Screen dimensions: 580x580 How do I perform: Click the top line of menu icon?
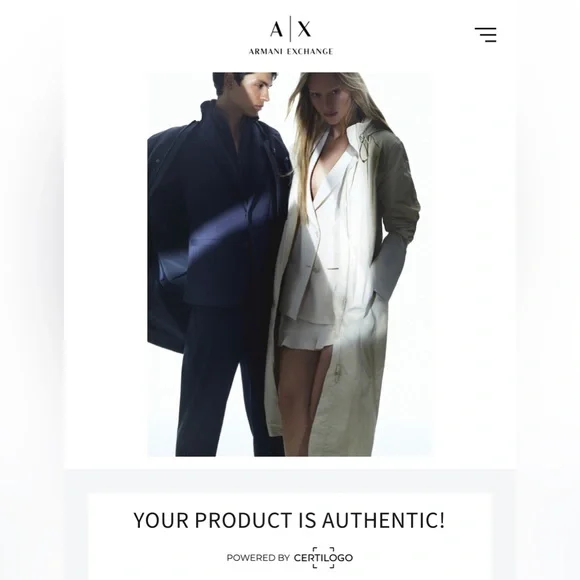486,28
